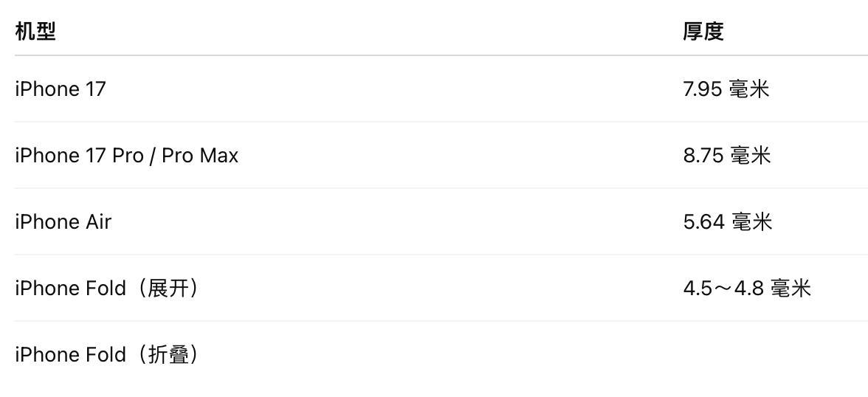Screen dimensions: 868x397
Task: Click the 机型 column header
Action: click(35, 31)
